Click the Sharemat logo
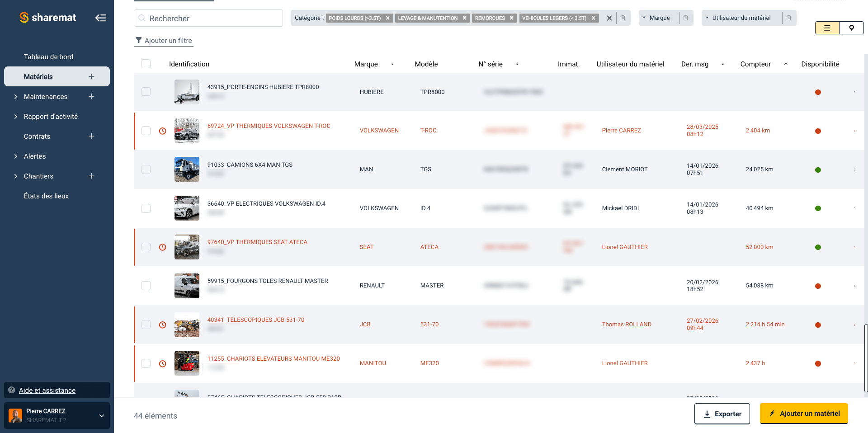 click(x=47, y=18)
